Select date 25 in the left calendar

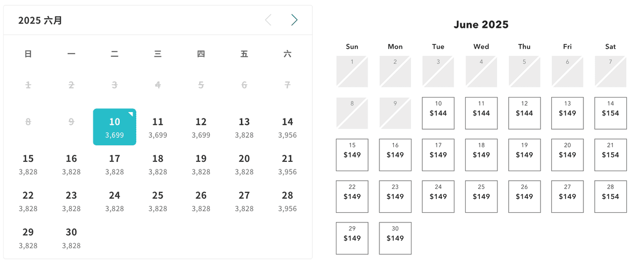pos(158,201)
